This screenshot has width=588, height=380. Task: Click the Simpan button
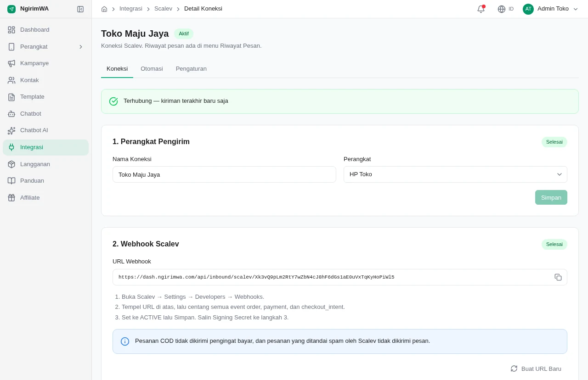pos(551,197)
